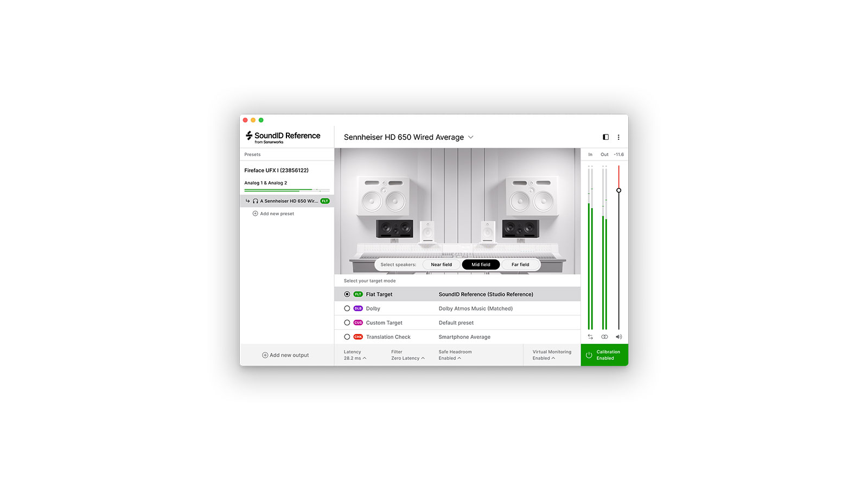Click the Out level meter bars

[604, 247]
